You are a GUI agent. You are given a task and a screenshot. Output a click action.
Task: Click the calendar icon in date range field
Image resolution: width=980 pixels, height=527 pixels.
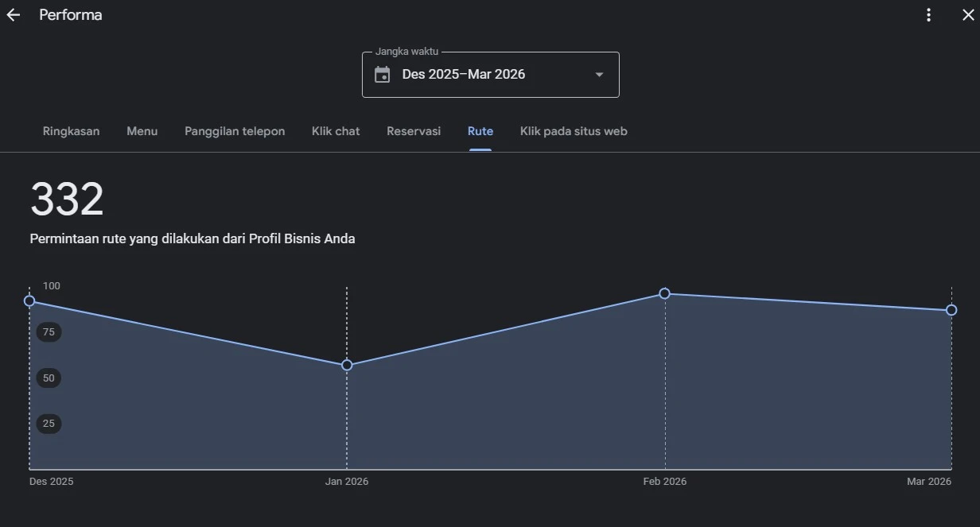click(383, 75)
